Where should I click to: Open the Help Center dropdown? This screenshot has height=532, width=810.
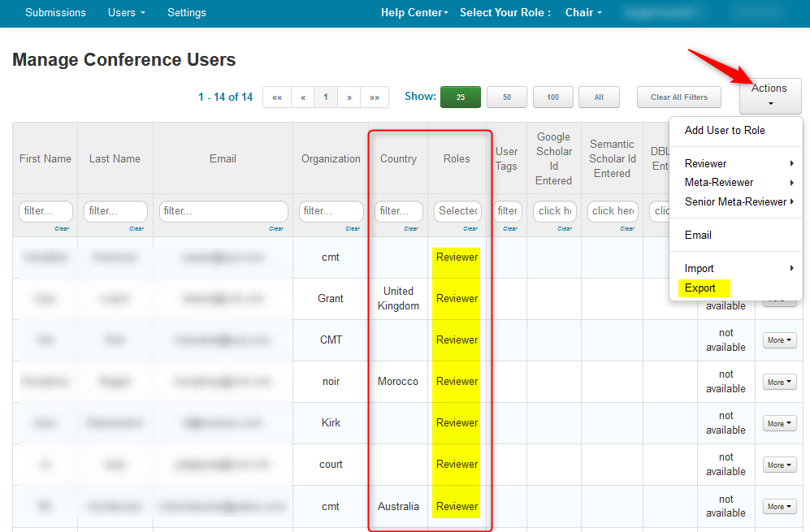[x=414, y=13]
